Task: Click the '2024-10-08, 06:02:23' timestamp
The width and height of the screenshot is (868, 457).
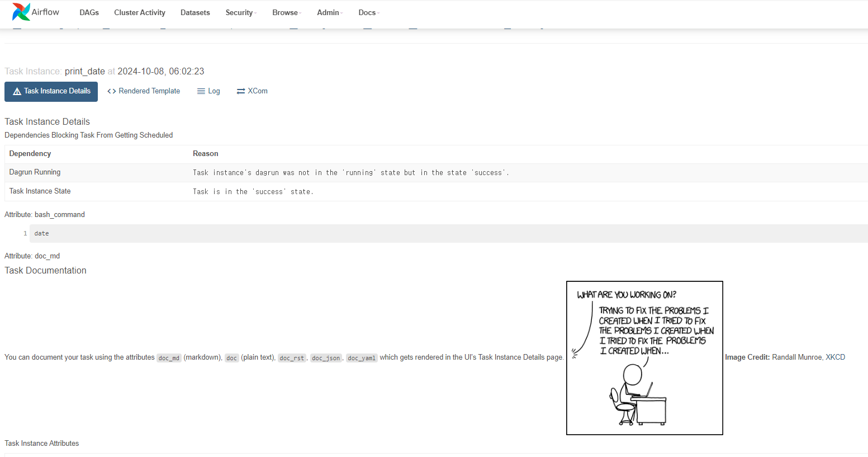Action: [161, 72]
